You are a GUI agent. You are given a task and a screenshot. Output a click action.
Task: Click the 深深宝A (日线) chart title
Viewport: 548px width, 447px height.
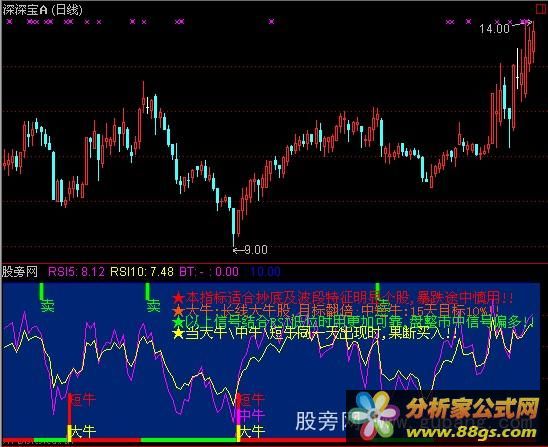click(x=43, y=10)
